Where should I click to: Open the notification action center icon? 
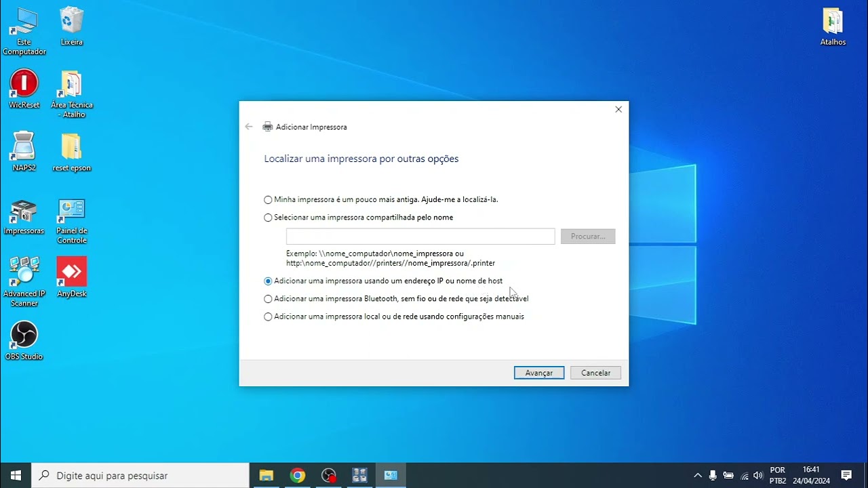846,475
